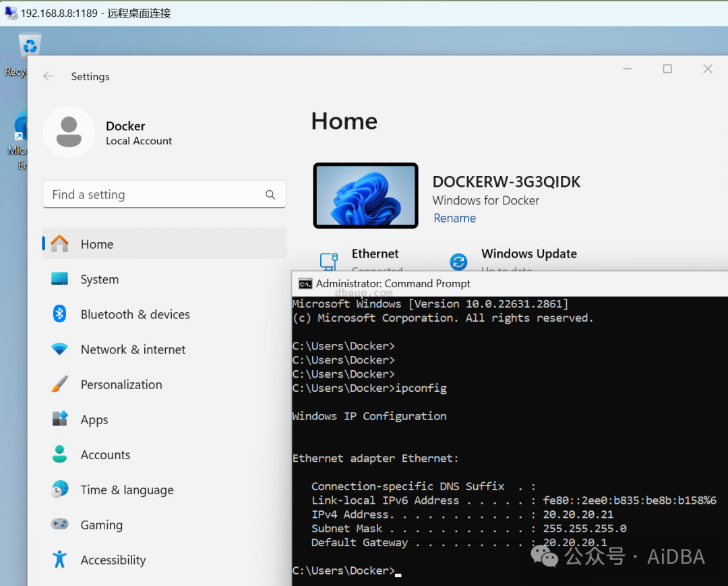Screen dimensions: 728x586
Task: Click the Rename link
Action: (x=454, y=218)
